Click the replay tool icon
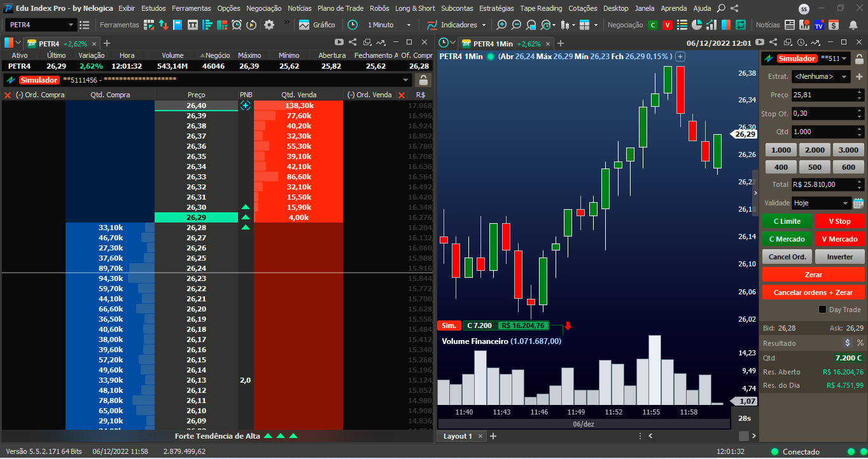This screenshot has width=868, height=459. tap(251, 25)
